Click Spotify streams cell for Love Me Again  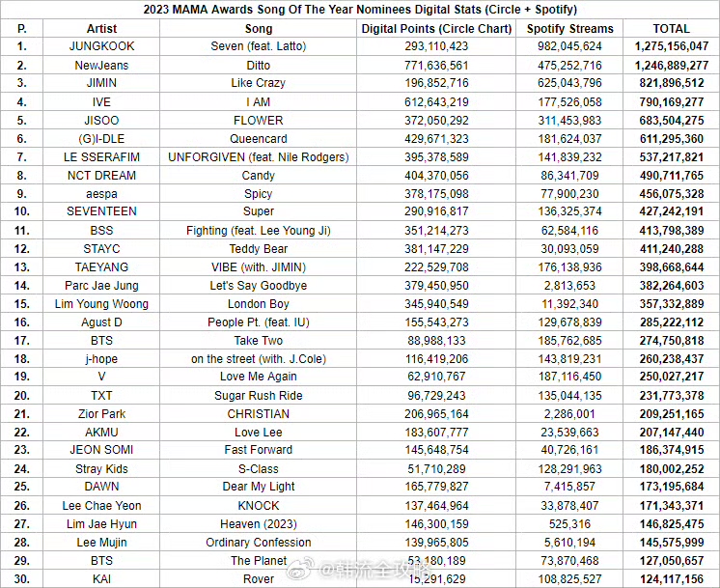(569, 377)
